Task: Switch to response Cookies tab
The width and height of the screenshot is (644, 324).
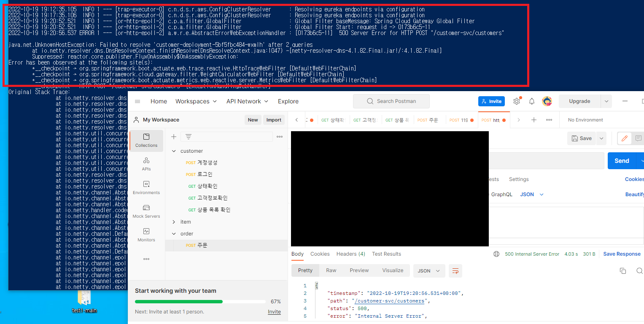Action: tap(320, 254)
